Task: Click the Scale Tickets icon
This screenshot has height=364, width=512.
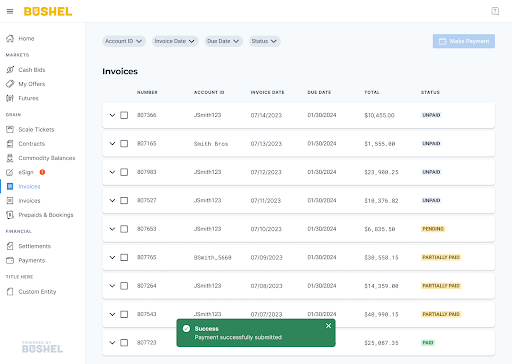Action: pos(10,129)
